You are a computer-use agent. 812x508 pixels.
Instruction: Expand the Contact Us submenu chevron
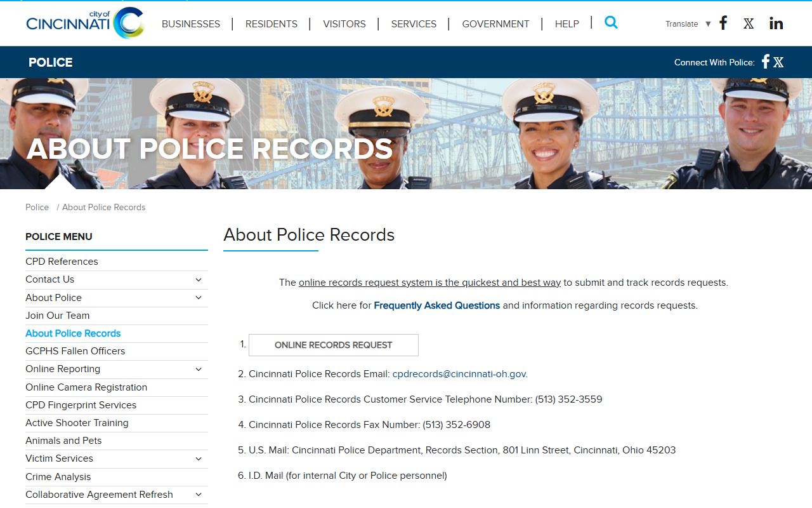[x=199, y=279]
